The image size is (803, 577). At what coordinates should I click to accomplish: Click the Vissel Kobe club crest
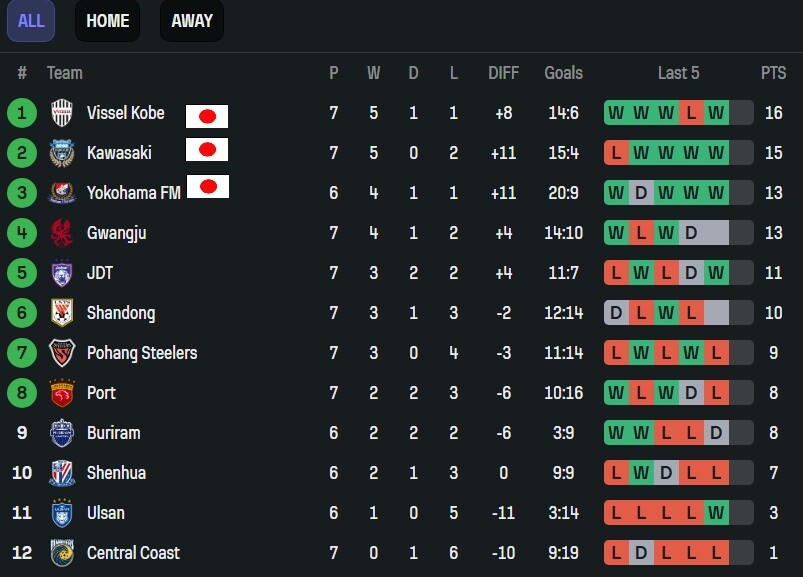pos(62,113)
